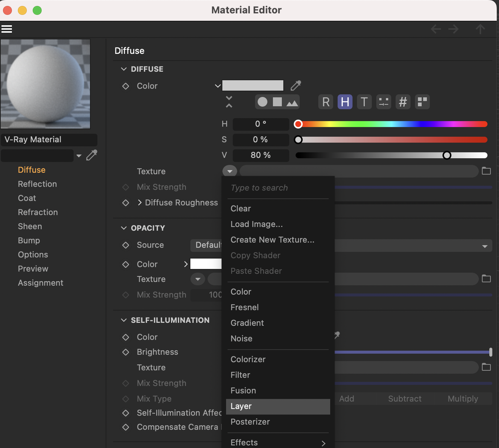Toggle keyframe diamond for Opacity Color
Image resolution: width=499 pixels, height=448 pixels.
pos(126,264)
